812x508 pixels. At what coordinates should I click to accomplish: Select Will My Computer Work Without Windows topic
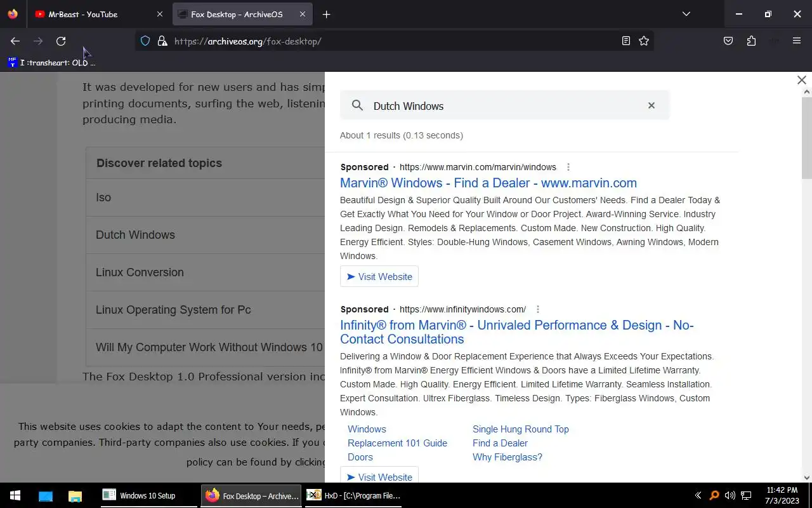coord(206,347)
